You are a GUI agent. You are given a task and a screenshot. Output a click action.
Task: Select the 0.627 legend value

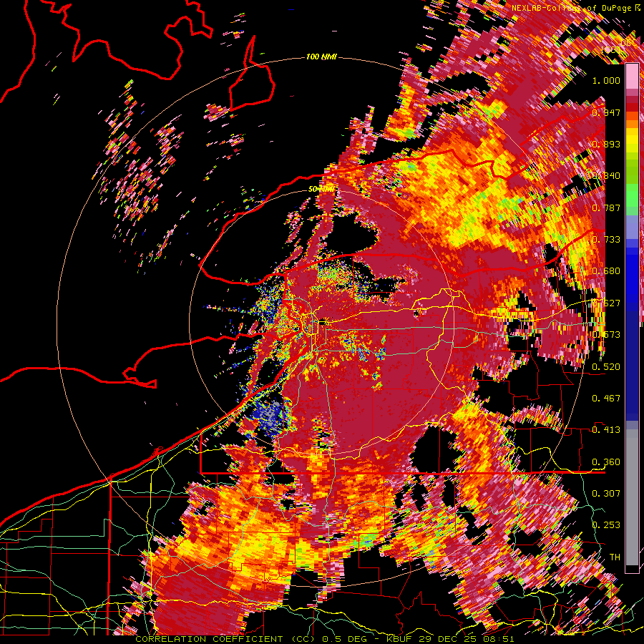click(606, 303)
